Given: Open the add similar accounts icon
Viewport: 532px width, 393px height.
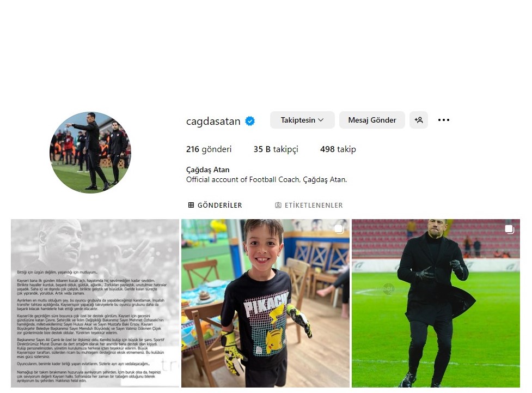Looking at the screenshot, I should pyautogui.click(x=419, y=120).
